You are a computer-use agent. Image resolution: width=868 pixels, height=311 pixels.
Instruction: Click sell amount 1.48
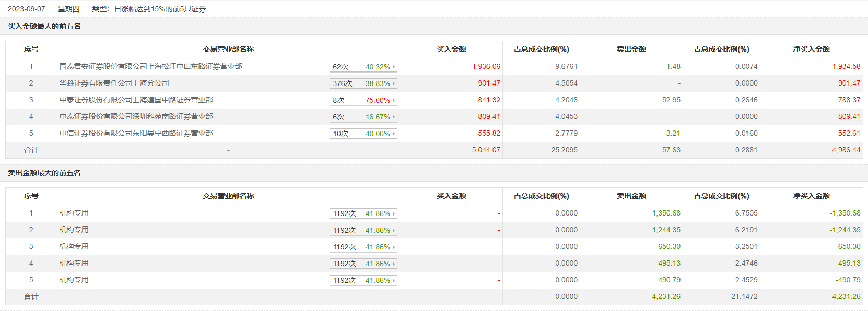(x=673, y=66)
